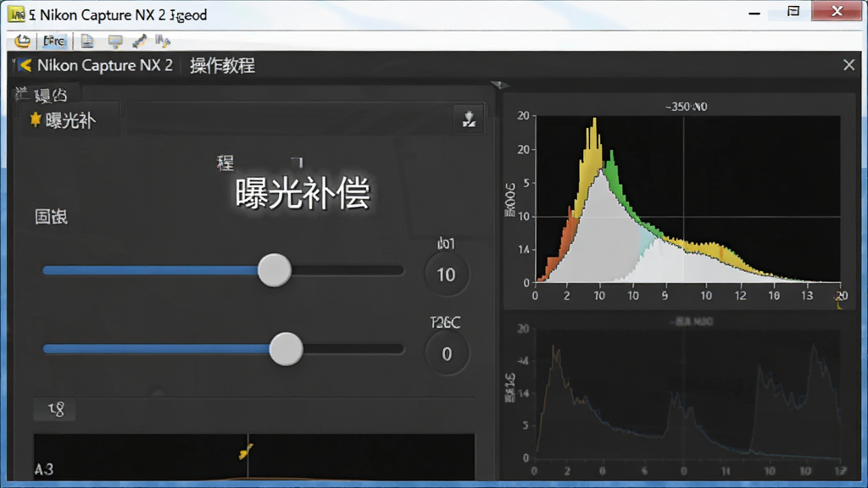Select the 曝光补 tab
This screenshot has height=488, width=868.
click(x=70, y=119)
